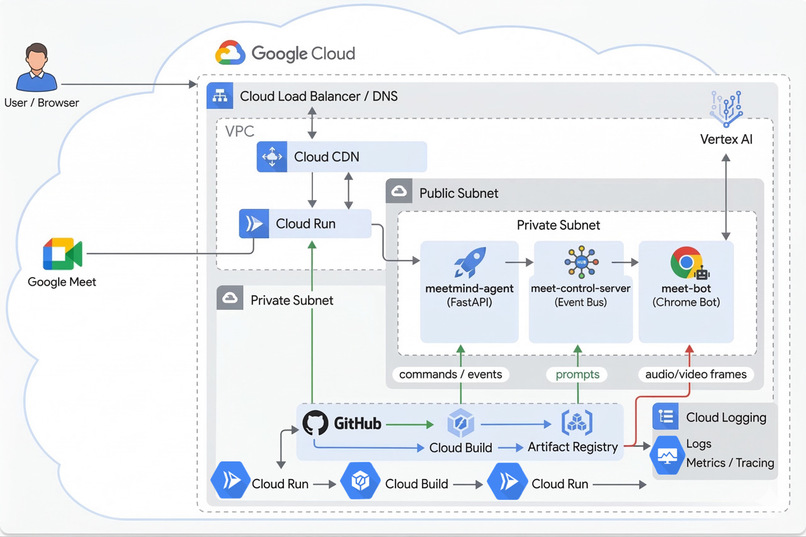Select the "meet-bot" label
Screen dimensions: 806x537
click(x=686, y=288)
